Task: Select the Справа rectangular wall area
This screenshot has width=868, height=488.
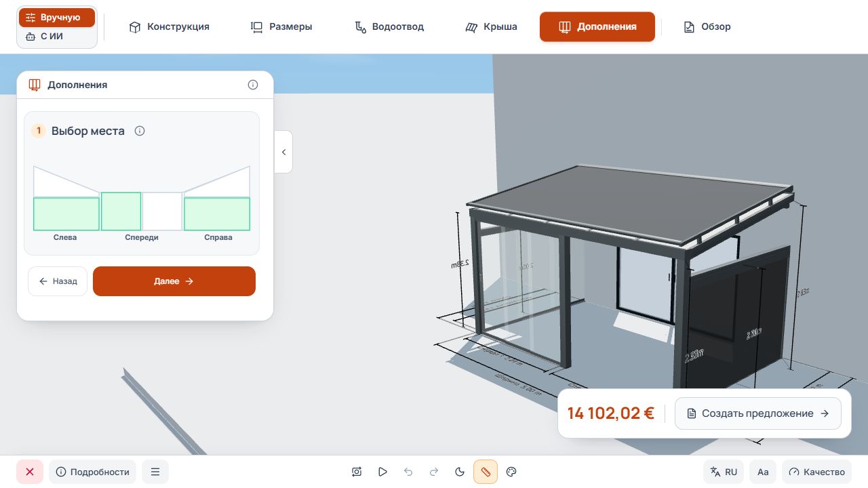Action: point(217,214)
